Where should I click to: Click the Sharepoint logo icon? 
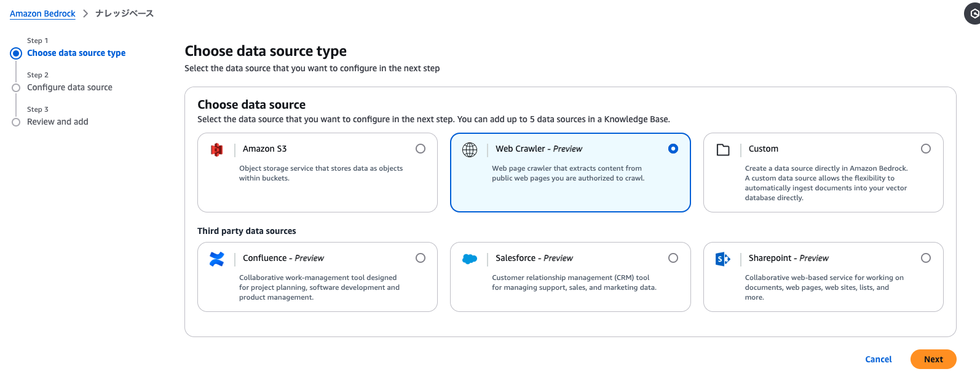coord(723,259)
